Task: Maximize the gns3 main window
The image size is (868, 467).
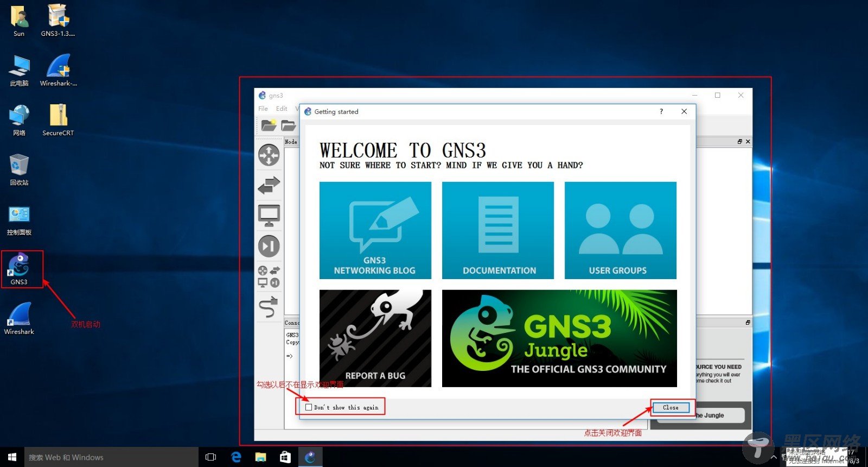Action: 718,95
